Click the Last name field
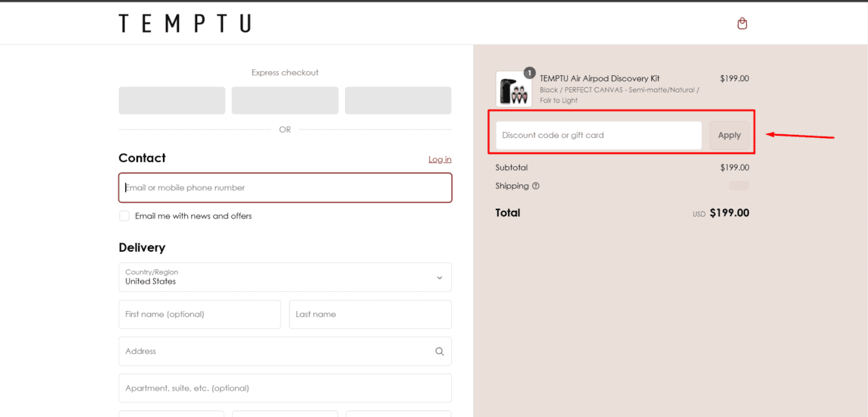 coord(371,315)
